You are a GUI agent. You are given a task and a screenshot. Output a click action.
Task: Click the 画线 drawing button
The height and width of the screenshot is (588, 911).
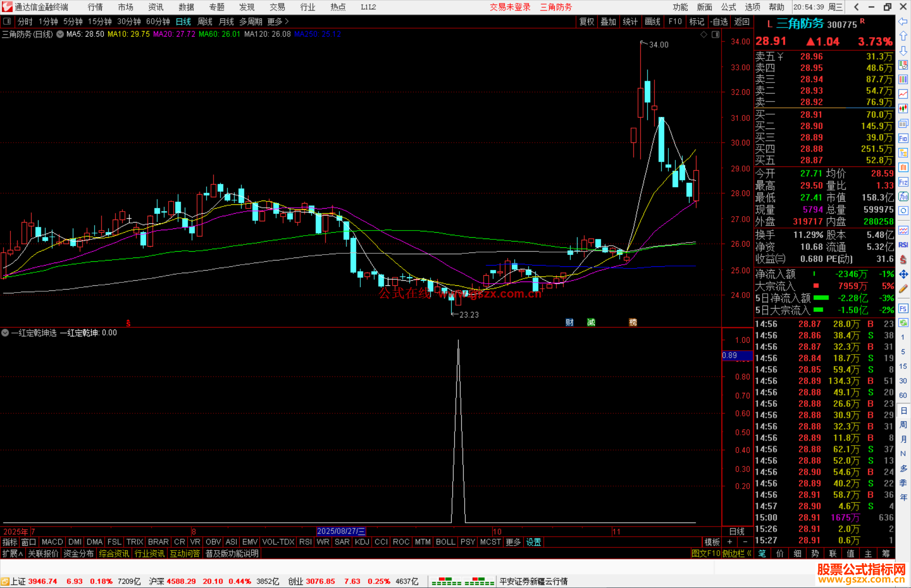(652, 21)
